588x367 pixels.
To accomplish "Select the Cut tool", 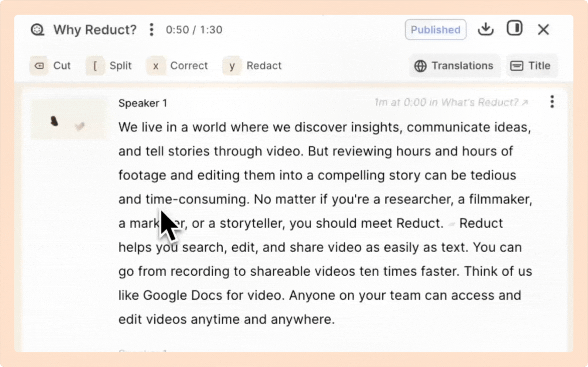I will (51, 66).
